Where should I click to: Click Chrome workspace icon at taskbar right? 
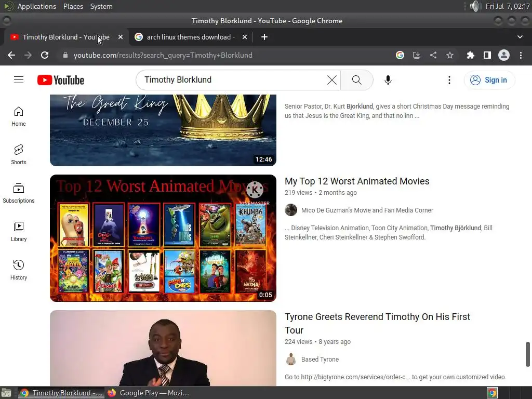pos(493,393)
